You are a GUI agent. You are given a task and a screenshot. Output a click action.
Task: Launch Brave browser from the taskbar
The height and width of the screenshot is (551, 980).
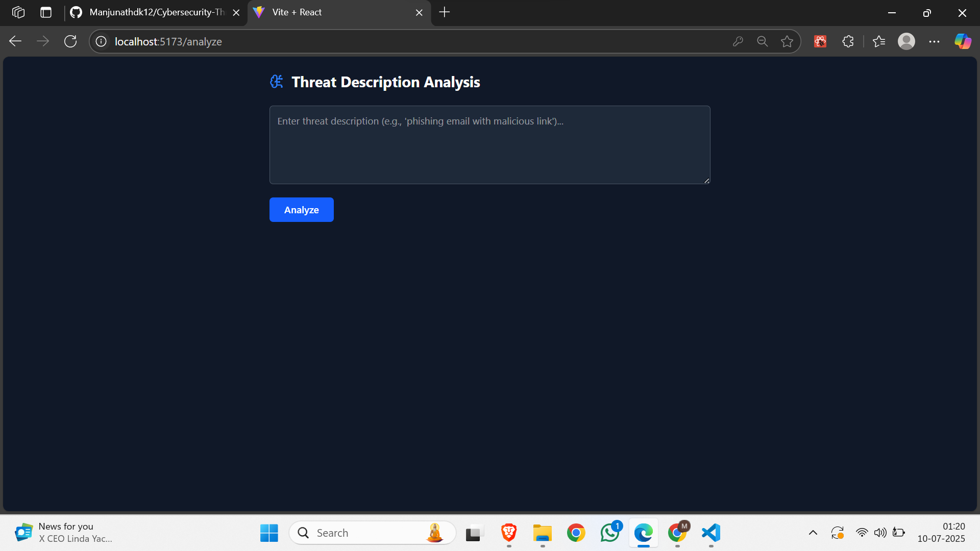click(x=509, y=533)
